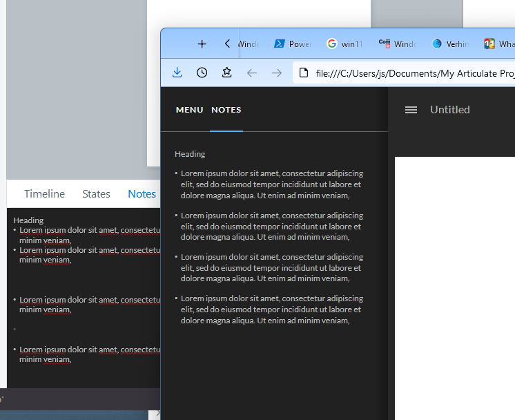The image size is (515, 420).
Task: Open the Timeline tab in Storyline
Action: [44, 194]
